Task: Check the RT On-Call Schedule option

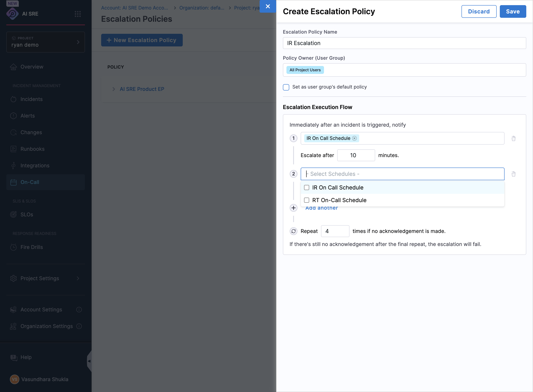Action: tap(306, 200)
